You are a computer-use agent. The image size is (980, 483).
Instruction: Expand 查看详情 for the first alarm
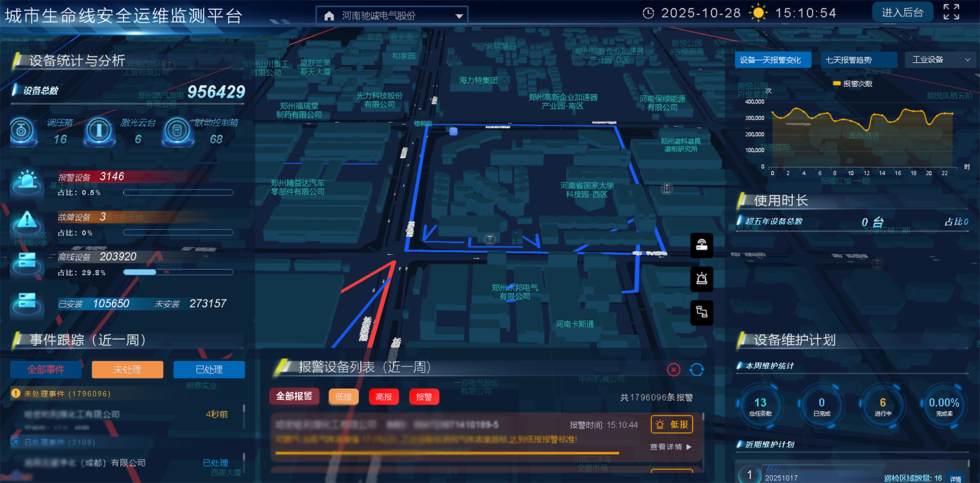[x=670, y=447]
